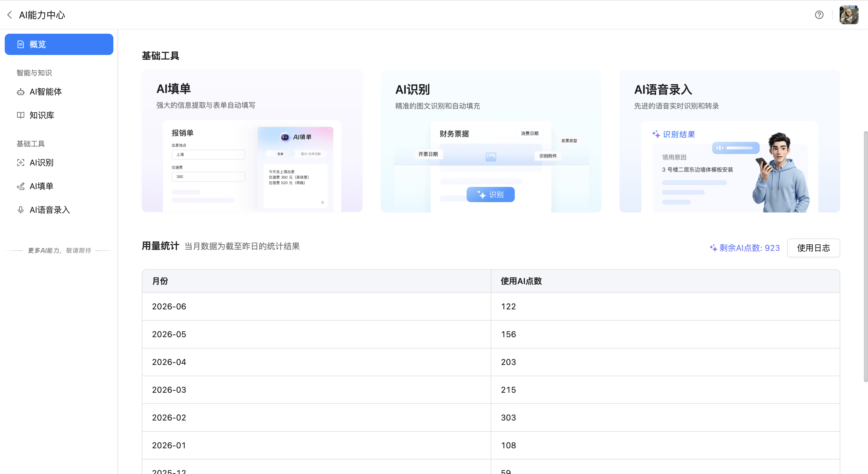The height and width of the screenshot is (474, 868).
Task: Open the AI语音录入 card
Action: pos(730,141)
